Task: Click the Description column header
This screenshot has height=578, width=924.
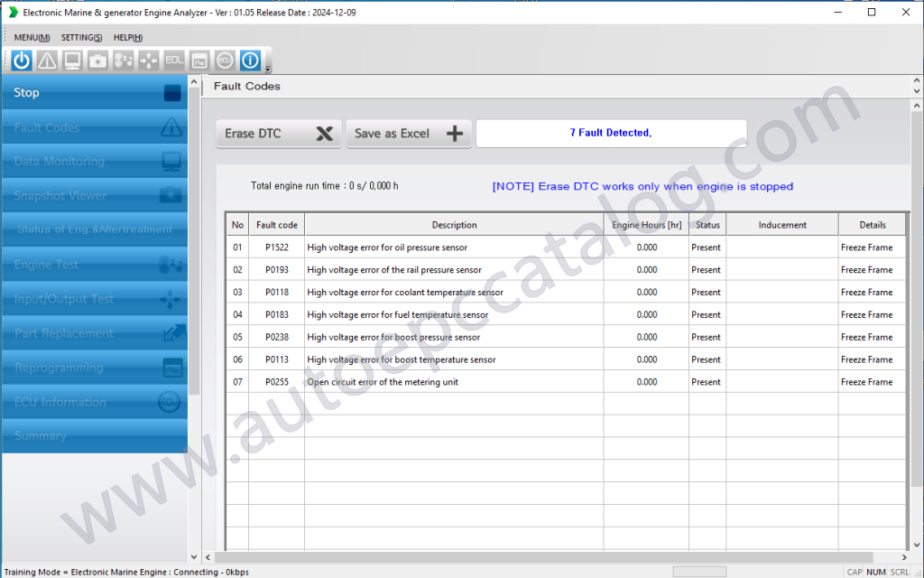Action: (x=454, y=225)
